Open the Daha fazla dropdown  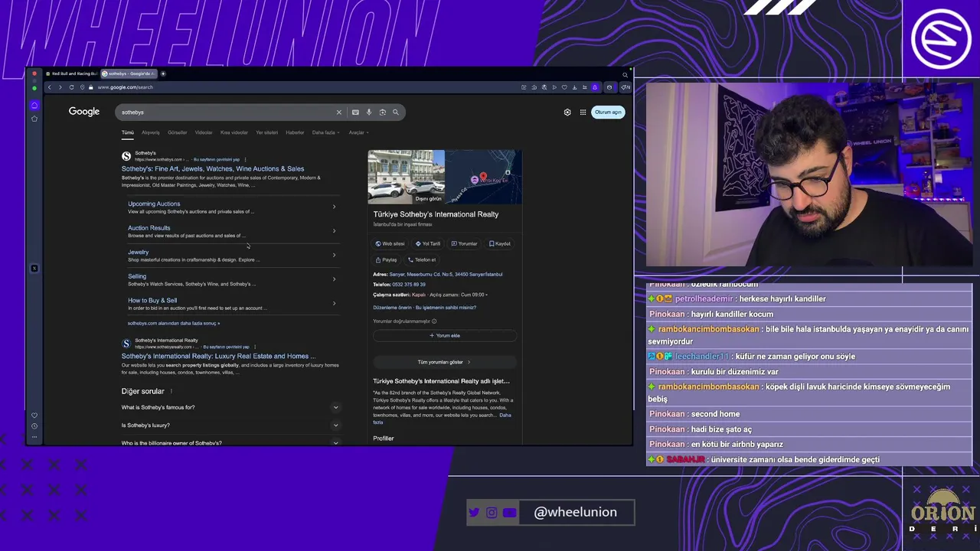pos(325,132)
